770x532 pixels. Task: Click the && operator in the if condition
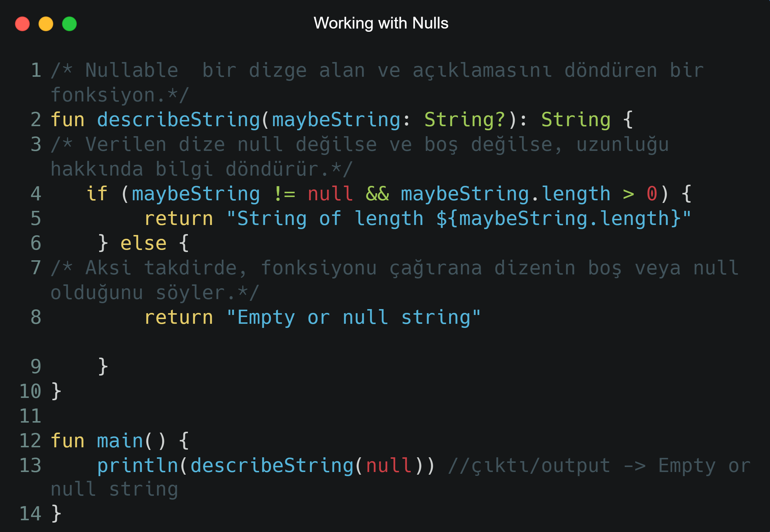377,194
